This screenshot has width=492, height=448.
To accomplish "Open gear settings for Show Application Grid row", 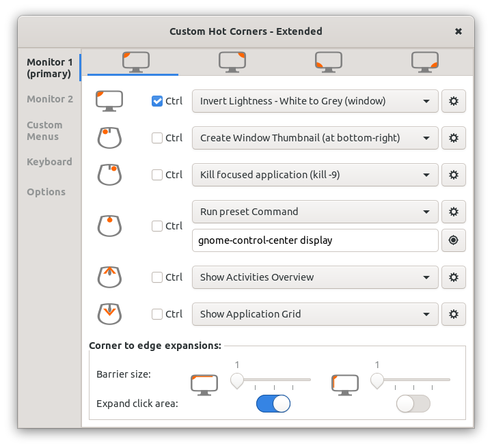I will [x=454, y=314].
